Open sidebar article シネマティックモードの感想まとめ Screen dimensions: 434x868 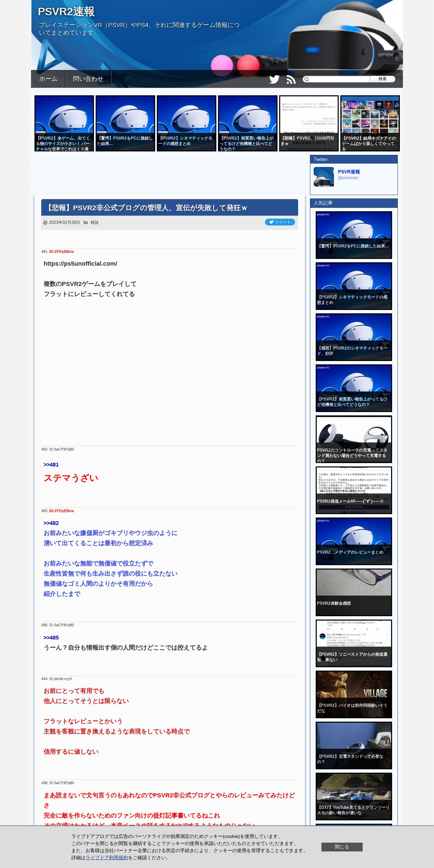tap(354, 286)
